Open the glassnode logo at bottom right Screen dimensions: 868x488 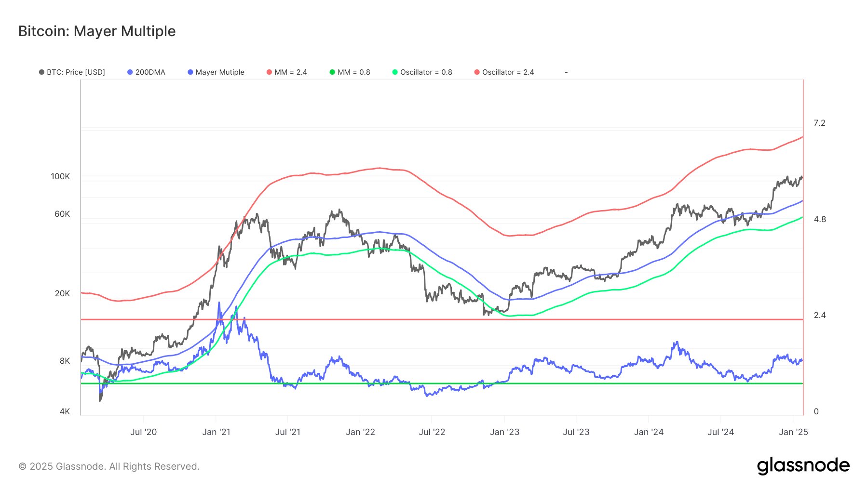click(x=803, y=466)
